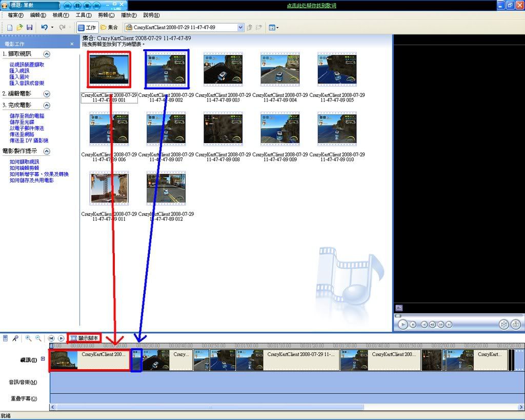Click the Narrate timeline microphone icon
Screen dimensions: 525x420
(15, 338)
